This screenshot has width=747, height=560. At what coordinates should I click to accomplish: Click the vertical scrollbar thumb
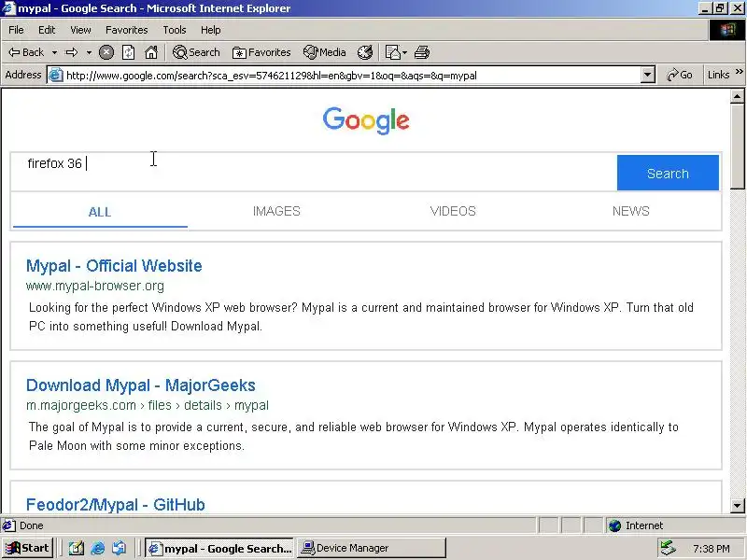coord(737,147)
